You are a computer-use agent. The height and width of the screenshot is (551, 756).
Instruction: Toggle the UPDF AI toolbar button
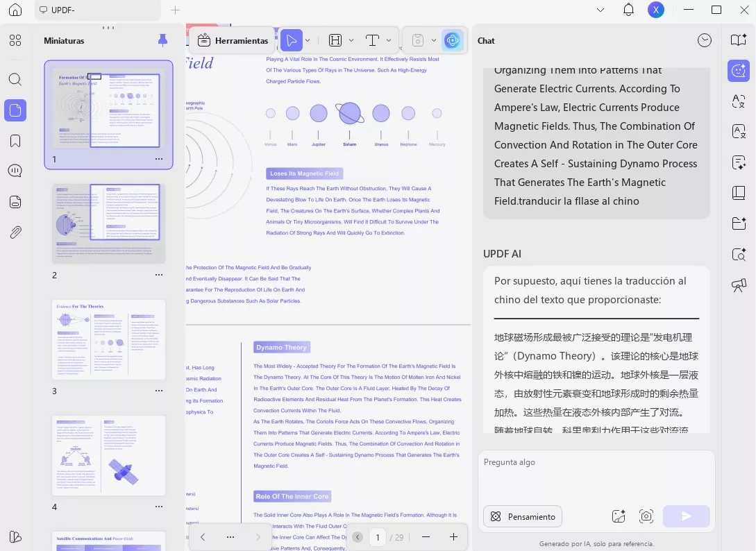pyautogui.click(x=452, y=40)
